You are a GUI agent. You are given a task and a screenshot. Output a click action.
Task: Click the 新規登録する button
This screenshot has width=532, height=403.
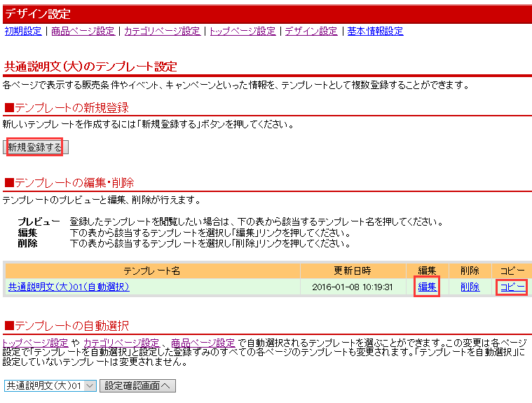(36, 147)
